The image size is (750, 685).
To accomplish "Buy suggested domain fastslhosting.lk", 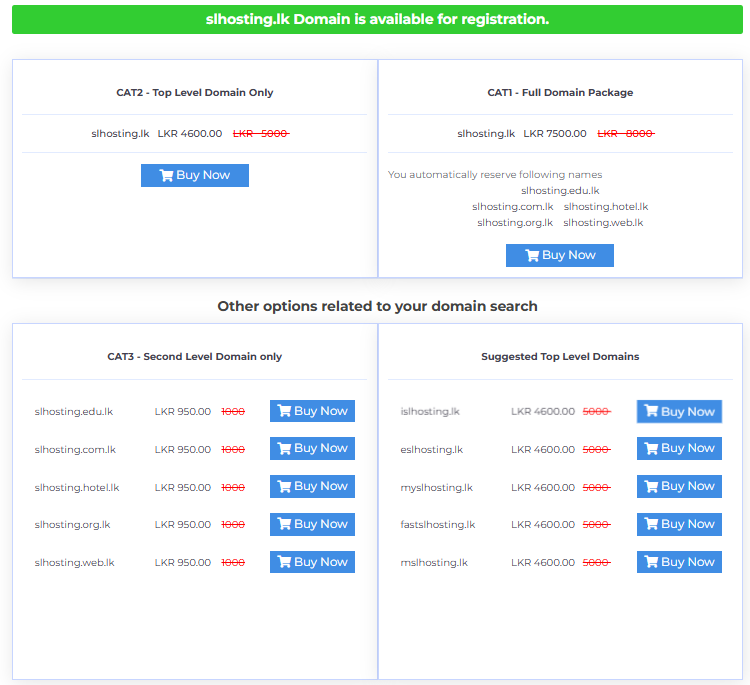I will [x=679, y=524].
